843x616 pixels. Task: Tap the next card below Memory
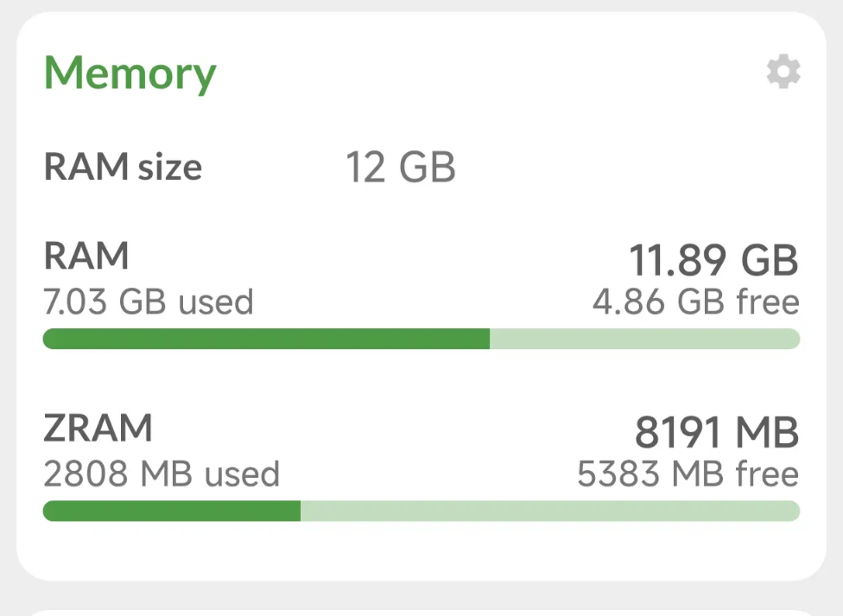point(421,611)
